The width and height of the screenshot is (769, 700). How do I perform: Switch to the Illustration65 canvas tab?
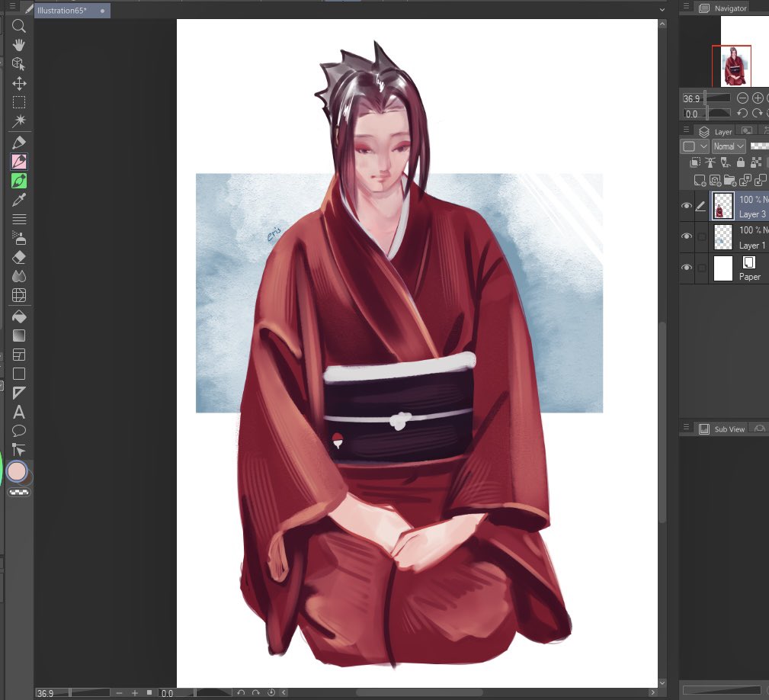[72, 11]
